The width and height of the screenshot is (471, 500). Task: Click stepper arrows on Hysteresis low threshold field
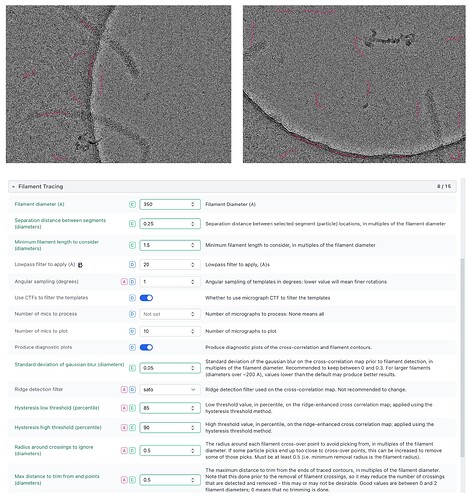tap(193, 408)
